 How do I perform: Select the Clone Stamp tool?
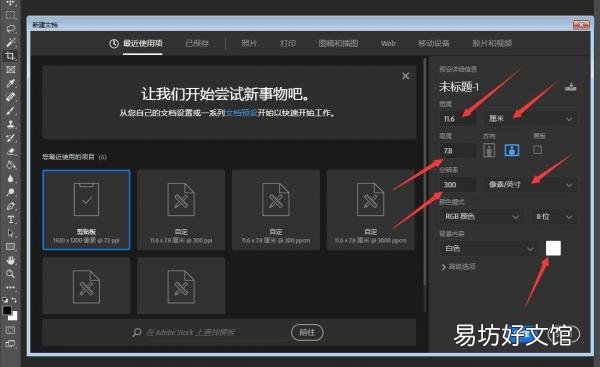[10, 124]
